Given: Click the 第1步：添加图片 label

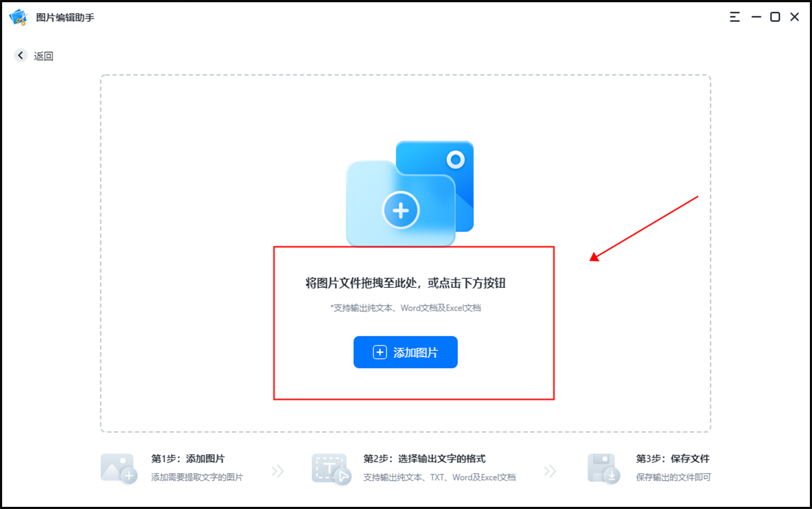Looking at the screenshot, I should click(x=188, y=459).
